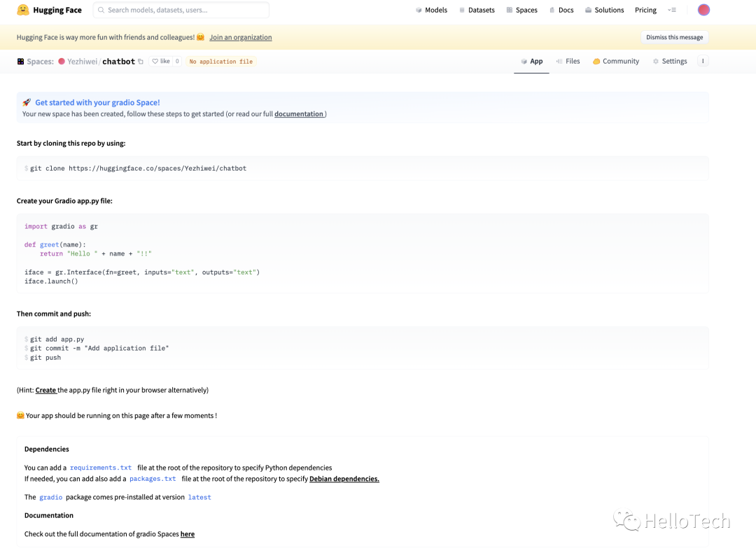Click the Spaces icon beside the space name

tap(21, 62)
